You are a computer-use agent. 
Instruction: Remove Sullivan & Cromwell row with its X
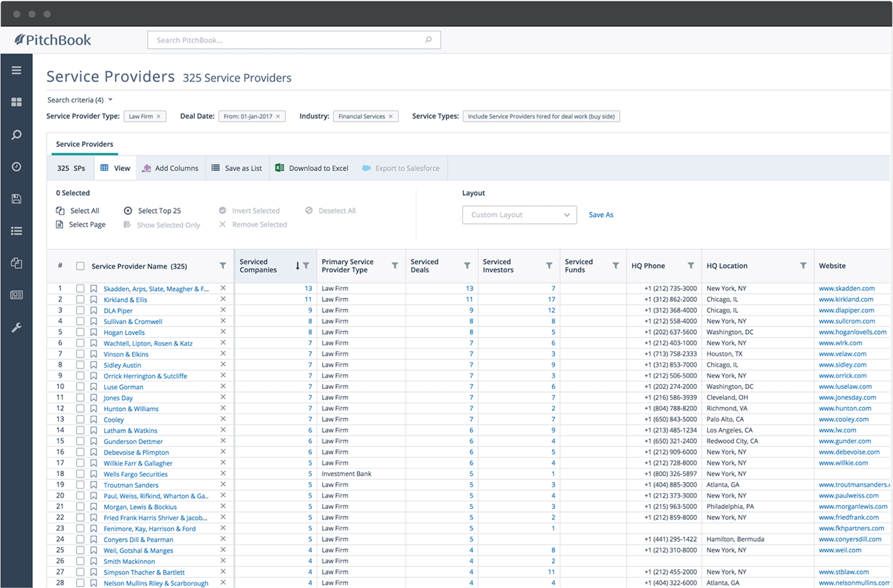[x=223, y=321]
